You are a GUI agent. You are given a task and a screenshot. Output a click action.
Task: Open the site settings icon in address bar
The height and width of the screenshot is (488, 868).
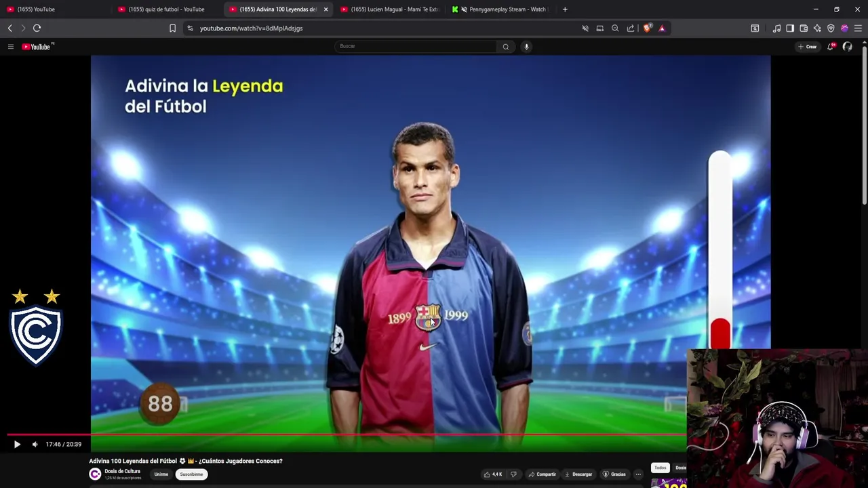coord(190,28)
